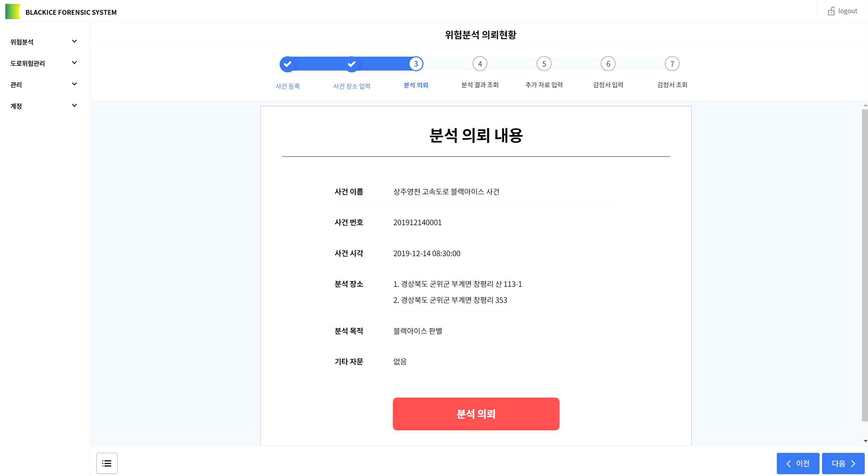Select step 3 circle in progress bar
The width and height of the screenshot is (868, 476).
(x=416, y=64)
